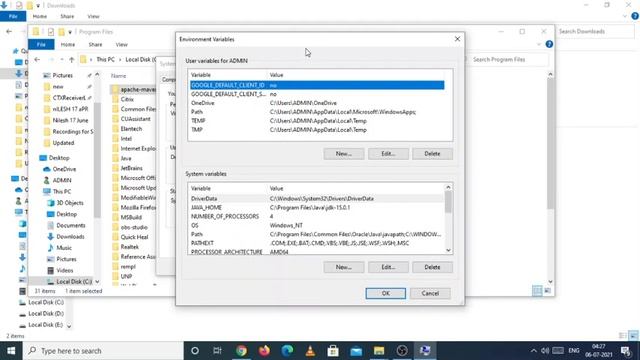Viewport: 640px width, 360px height.
Task: Confirm Environment Variables dialog with OK
Action: coord(385,293)
